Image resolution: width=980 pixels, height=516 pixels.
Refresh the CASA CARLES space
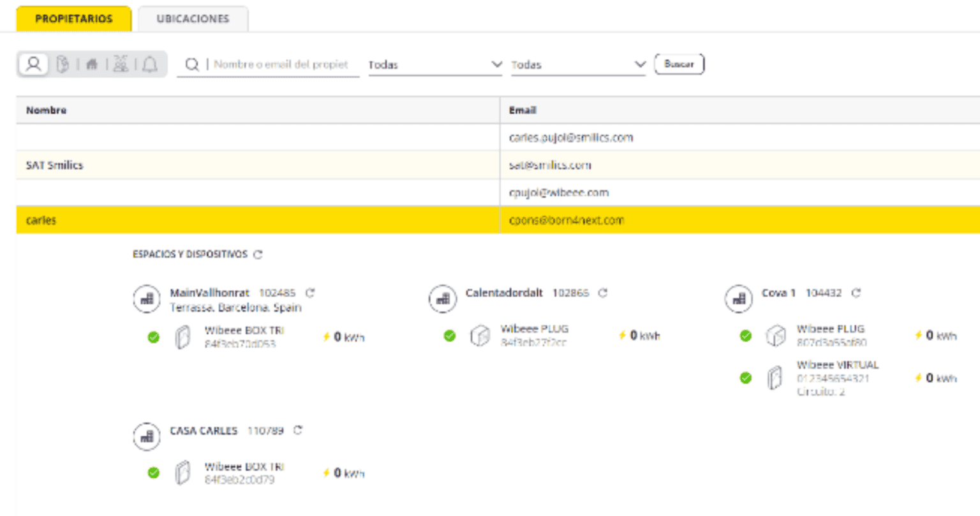(298, 431)
